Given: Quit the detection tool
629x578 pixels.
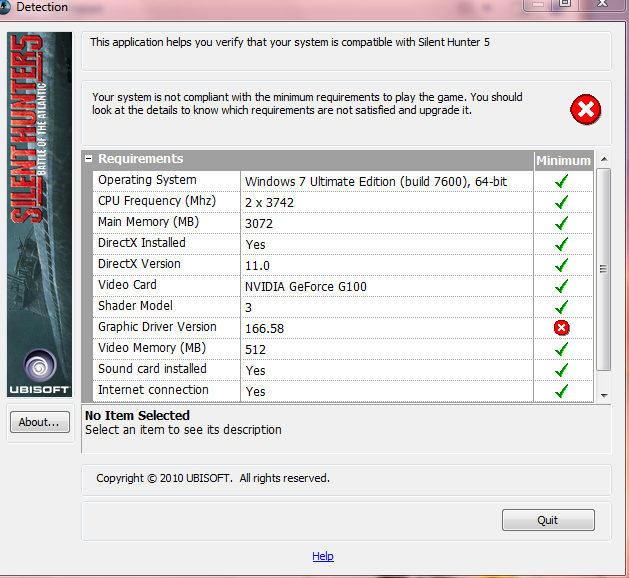Looking at the screenshot, I should (548, 520).
